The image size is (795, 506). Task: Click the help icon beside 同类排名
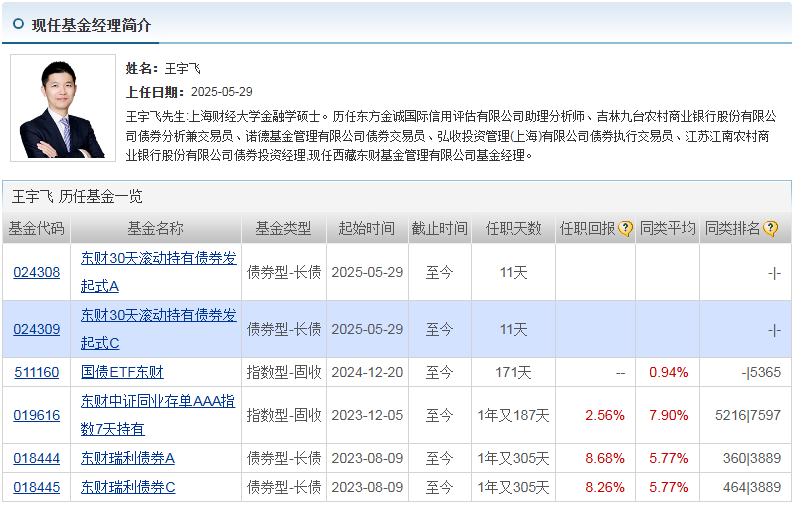770,229
